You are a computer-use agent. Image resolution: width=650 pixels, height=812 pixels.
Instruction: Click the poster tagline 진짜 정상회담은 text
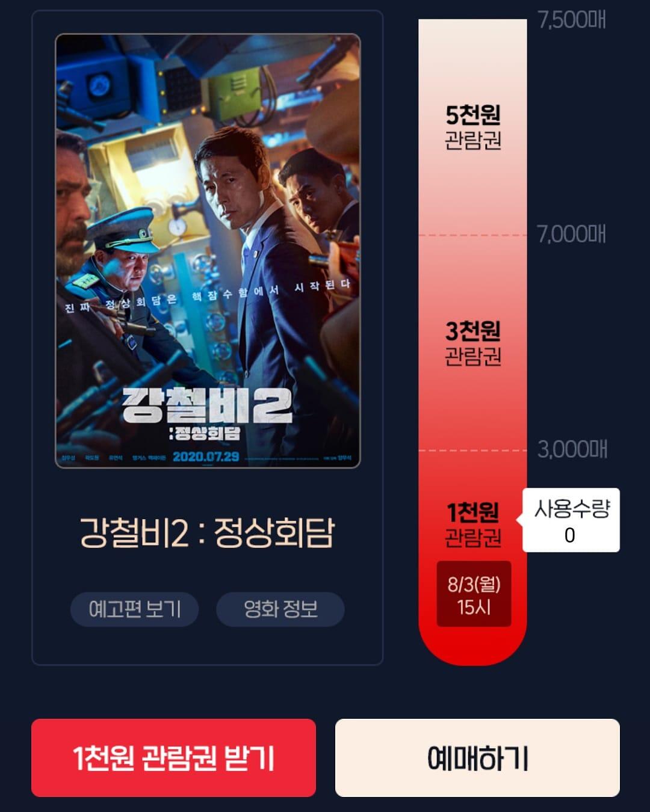pos(120,304)
